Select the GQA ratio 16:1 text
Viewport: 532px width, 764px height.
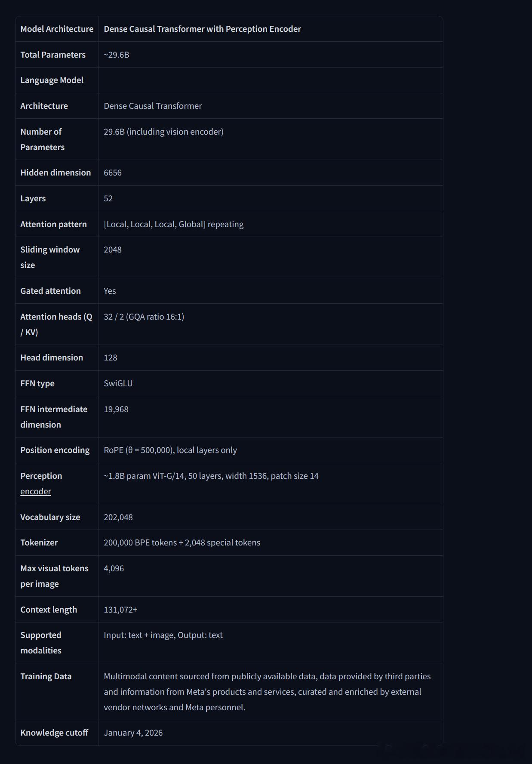click(155, 317)
